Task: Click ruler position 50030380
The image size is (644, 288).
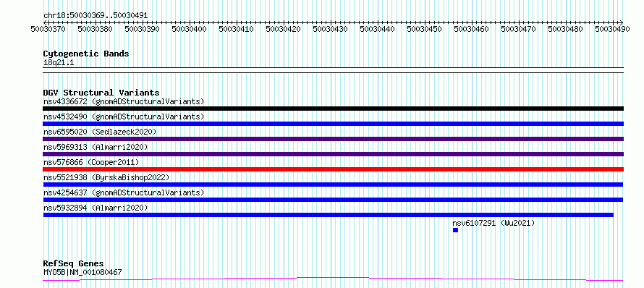Action: (96, 29)
